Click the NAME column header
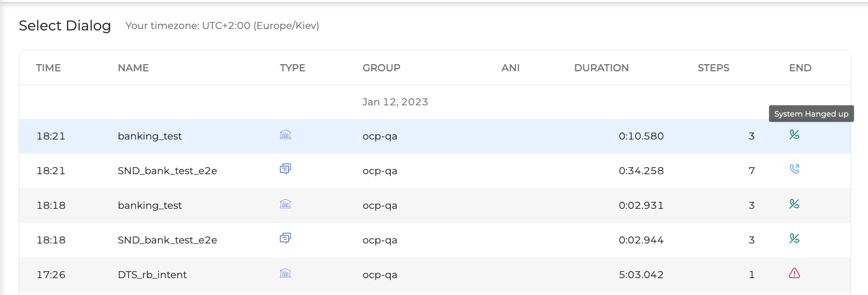868x295 pixels. [133, 68]
